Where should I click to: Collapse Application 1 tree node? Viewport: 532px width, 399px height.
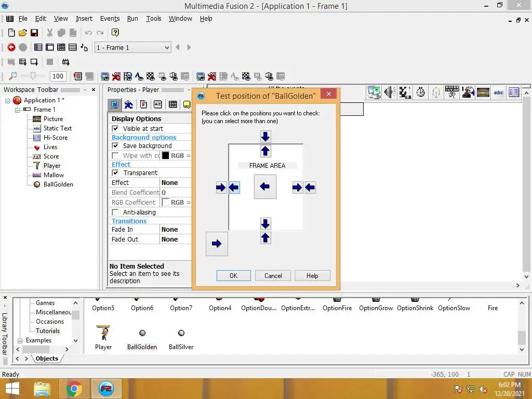(x=7, y=100)
